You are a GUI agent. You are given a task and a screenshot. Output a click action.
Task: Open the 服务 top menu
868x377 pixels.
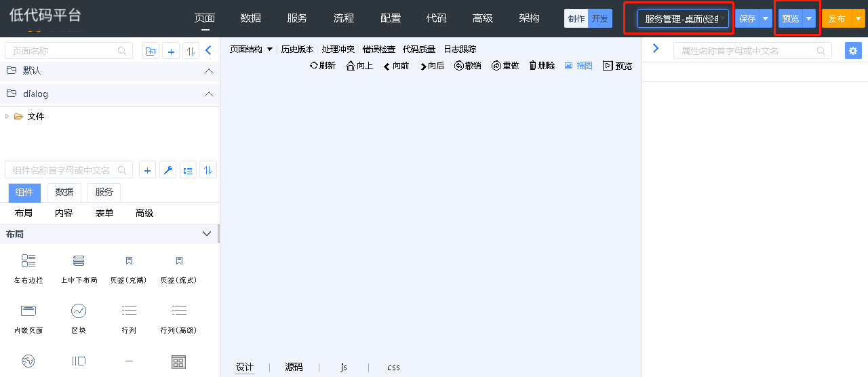297,18
